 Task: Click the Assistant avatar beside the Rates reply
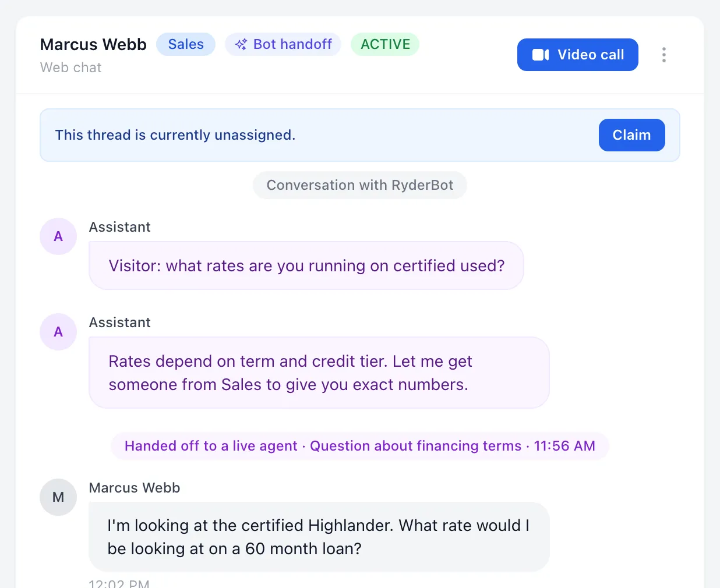pyautogui.click(x=58, y=332)
